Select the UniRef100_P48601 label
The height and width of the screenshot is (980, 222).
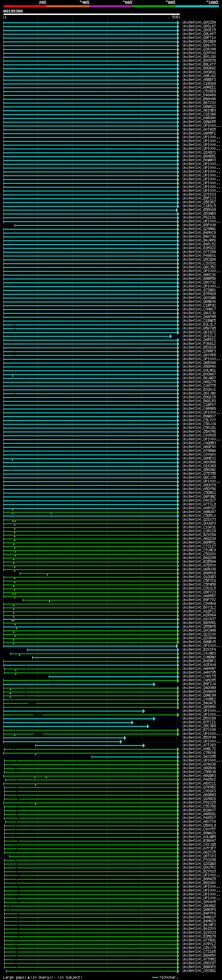(x=199, y=256)
